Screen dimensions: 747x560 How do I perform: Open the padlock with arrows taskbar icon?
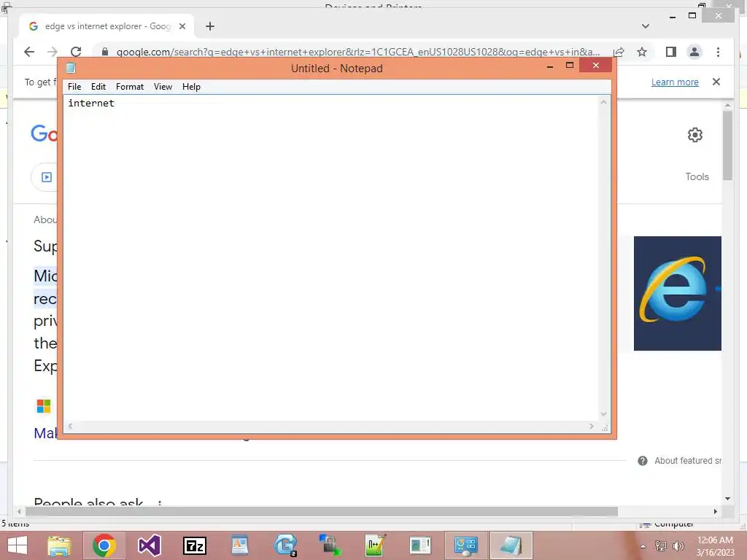coord(330,545)
